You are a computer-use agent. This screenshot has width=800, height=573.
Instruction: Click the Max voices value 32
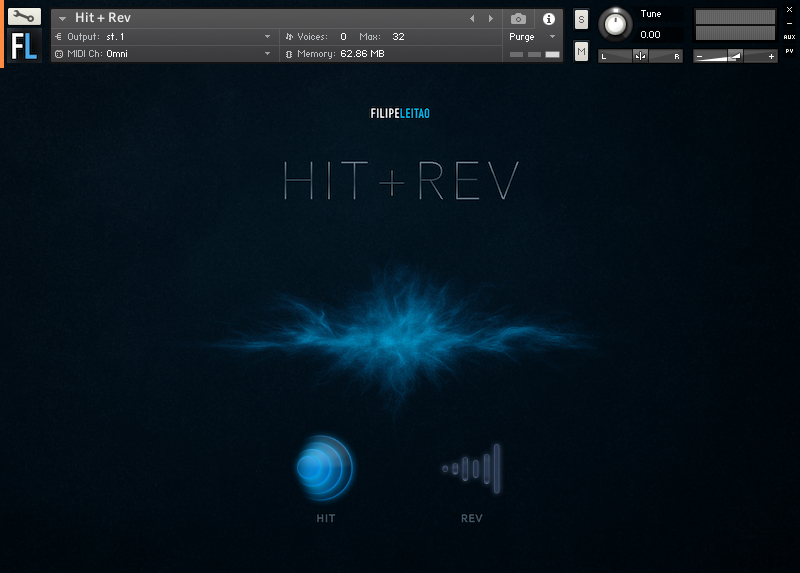click(x=398, y=37)
